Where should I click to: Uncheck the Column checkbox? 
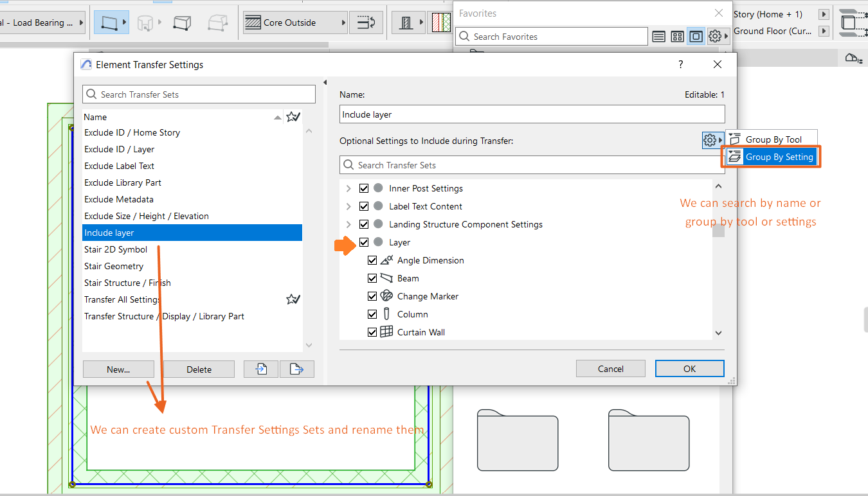pyautogui.click(x=372, y=314)
